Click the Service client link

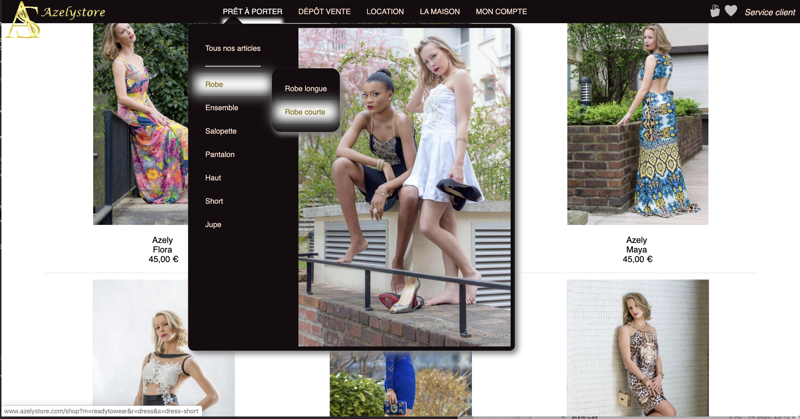[x=770, y=12]
